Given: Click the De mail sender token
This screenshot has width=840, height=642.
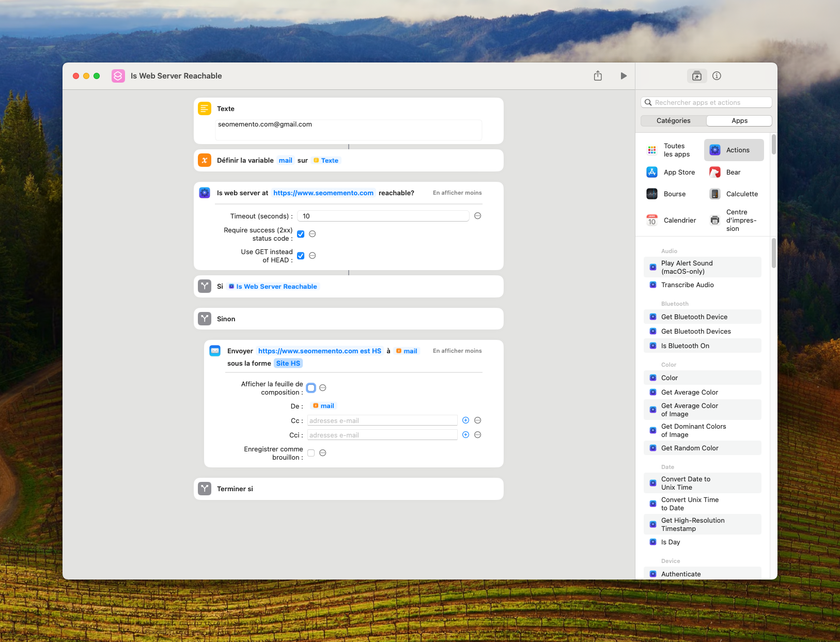Looking at the screenshot, I should pyautogui.click(x=324, y=405).
